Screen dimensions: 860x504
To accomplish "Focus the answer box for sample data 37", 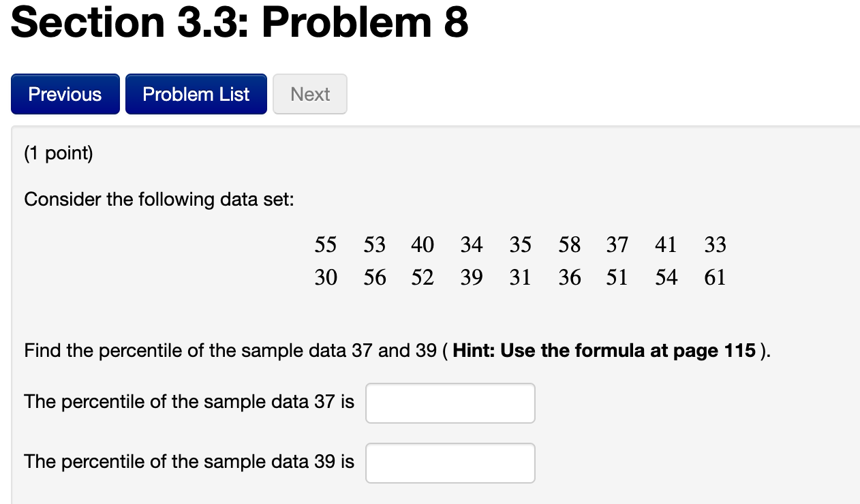I will [x=450, y=403].
